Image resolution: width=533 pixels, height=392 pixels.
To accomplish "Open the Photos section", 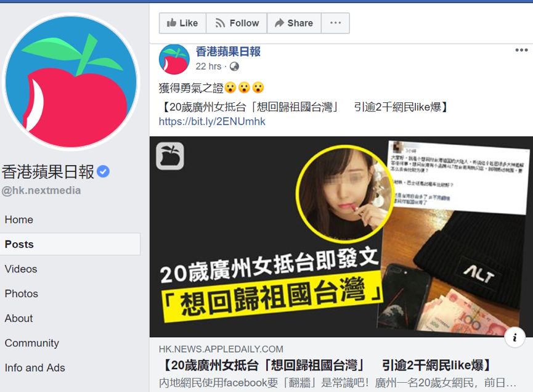I will pos(22,294).
